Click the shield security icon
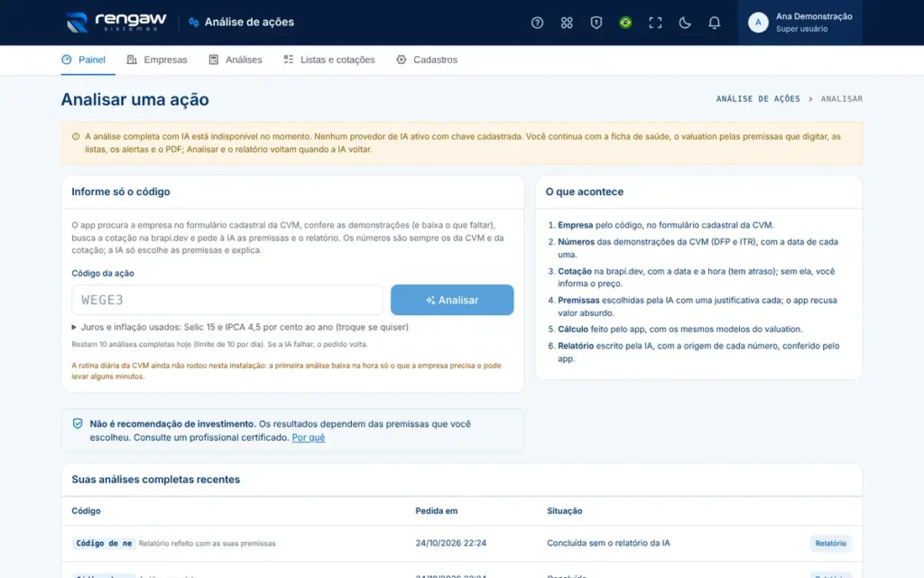This screenshot has width=924, height=578. coord(596,23)
